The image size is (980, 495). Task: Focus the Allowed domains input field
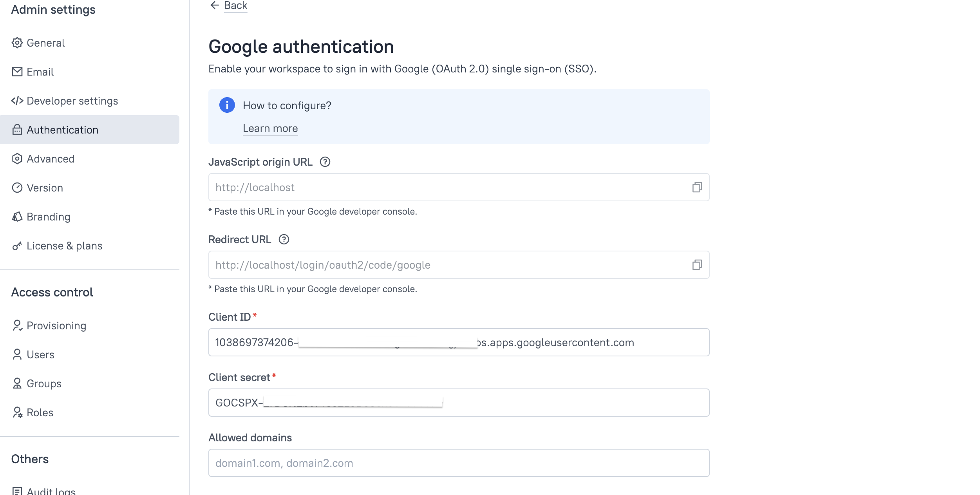click(458, 463)
